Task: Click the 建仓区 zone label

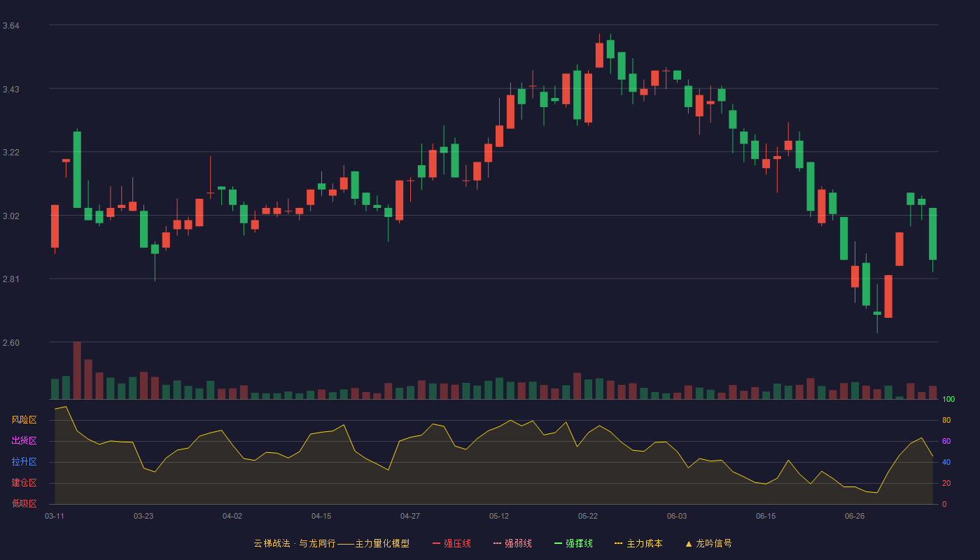Action: click(24, 483)
